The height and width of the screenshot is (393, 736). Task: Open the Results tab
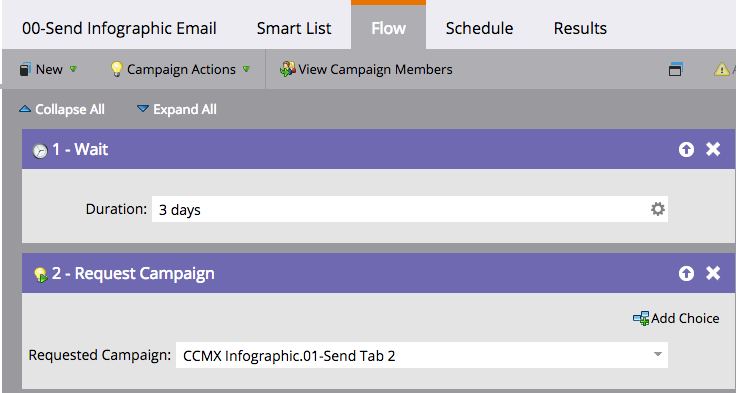[x=580, y=28]
